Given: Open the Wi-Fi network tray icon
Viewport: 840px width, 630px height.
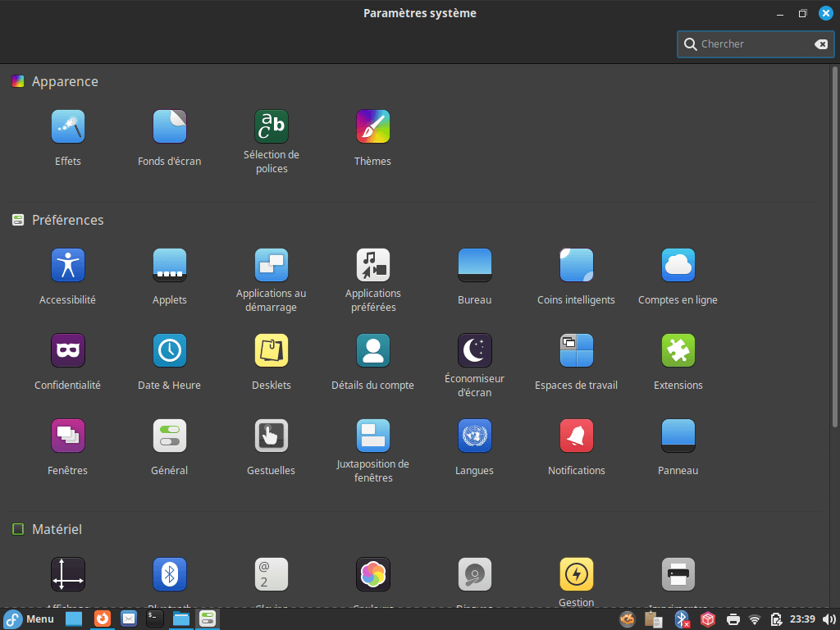Looking at the screenshot, I should click(x=755, y=620).
